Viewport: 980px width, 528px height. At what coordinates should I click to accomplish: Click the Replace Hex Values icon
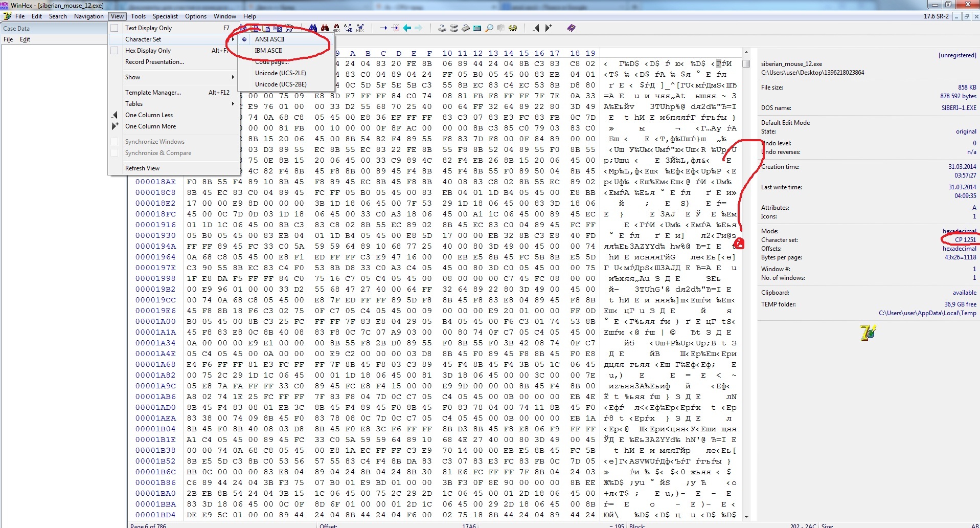tap(360, 28)
